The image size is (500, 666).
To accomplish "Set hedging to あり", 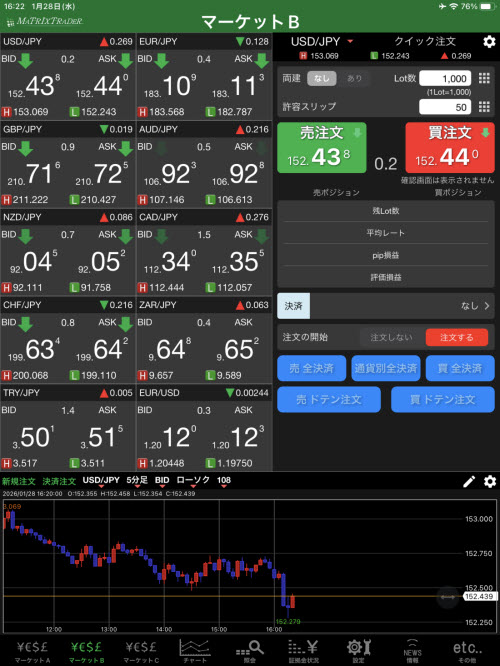I will pyautogui.click(x=354, y=78).
